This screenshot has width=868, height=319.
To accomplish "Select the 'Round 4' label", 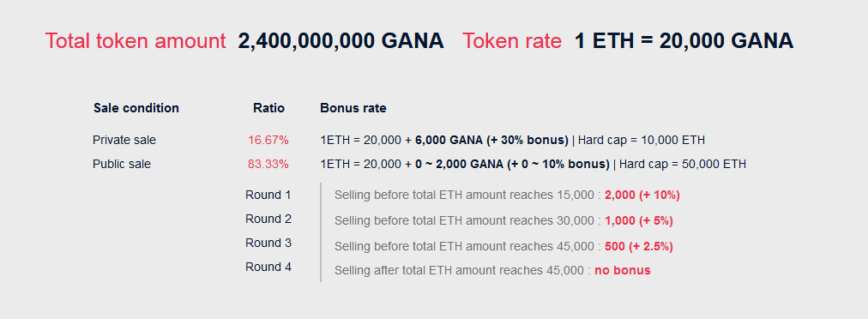I will pos(268,267).
